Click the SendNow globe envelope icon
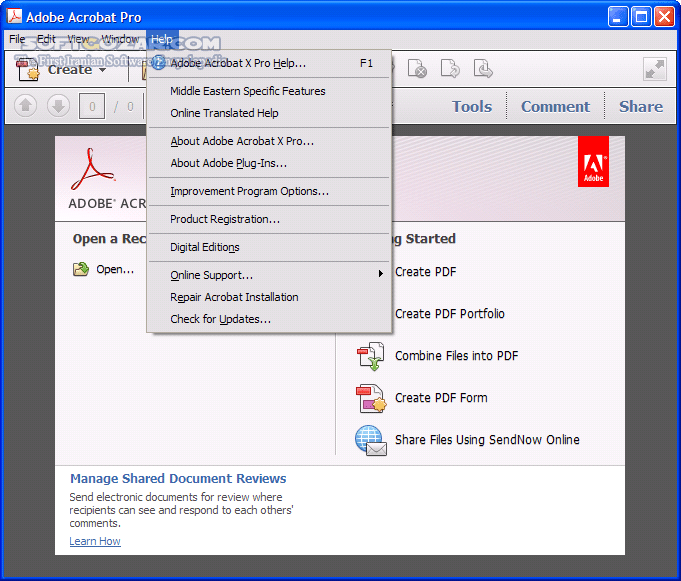The image size is (681, 581). coord(371,440)
